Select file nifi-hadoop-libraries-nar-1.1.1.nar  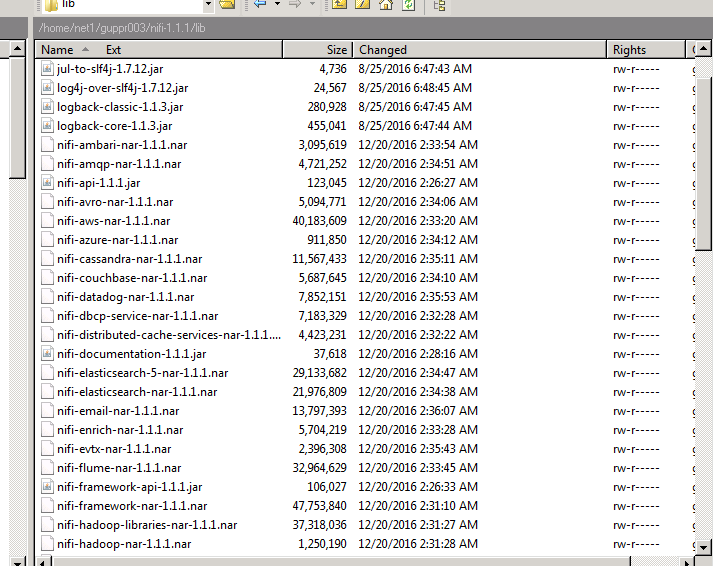point(147,525)
